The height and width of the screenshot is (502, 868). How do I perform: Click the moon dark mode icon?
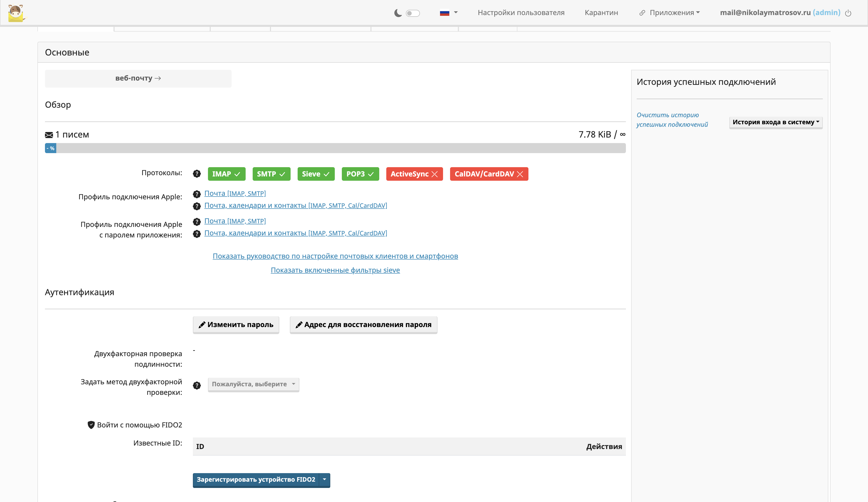pos(398,13)
